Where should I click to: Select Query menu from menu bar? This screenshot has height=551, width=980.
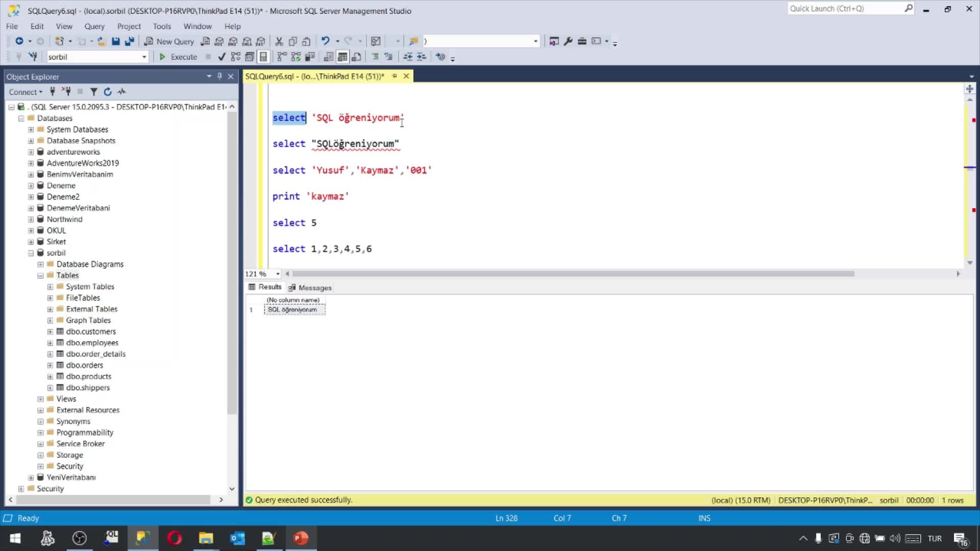[94, 26]
